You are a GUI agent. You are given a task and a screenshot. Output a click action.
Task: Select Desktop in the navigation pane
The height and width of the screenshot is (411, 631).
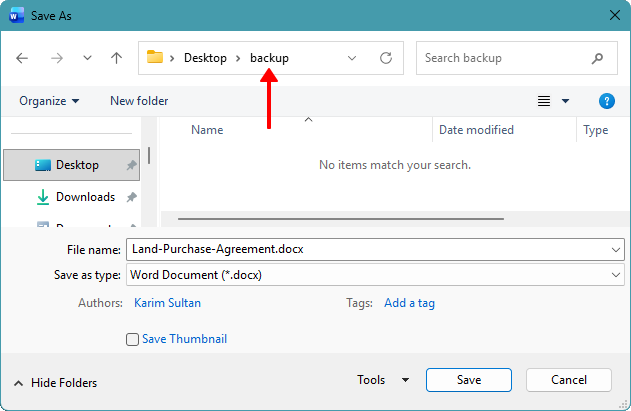coord(72,165)
